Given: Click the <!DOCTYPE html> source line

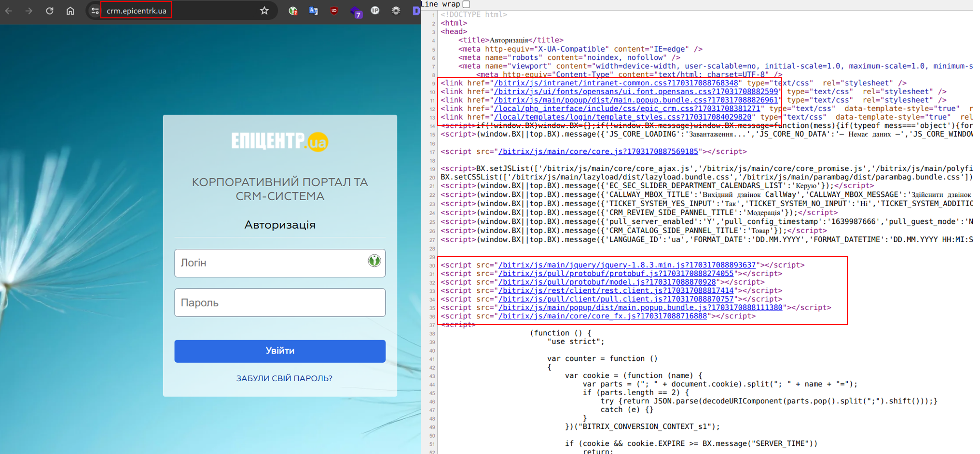Looking at the screenshot, I should [473, 14].
